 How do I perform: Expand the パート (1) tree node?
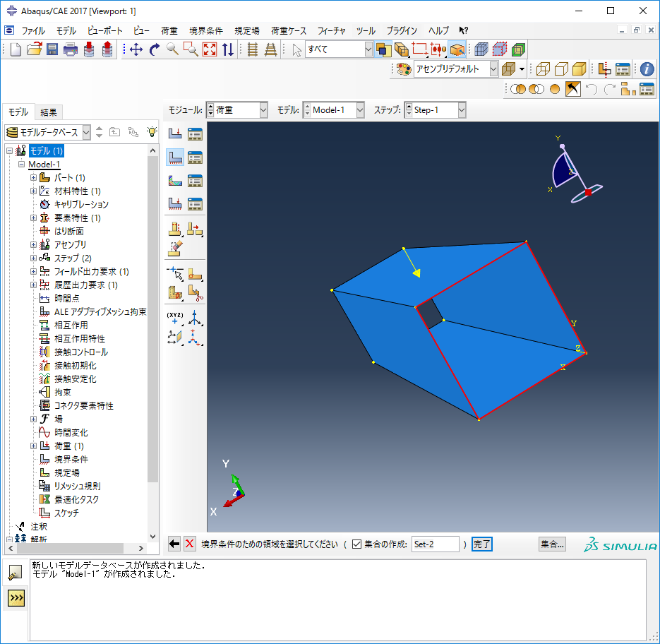[33, 178]
